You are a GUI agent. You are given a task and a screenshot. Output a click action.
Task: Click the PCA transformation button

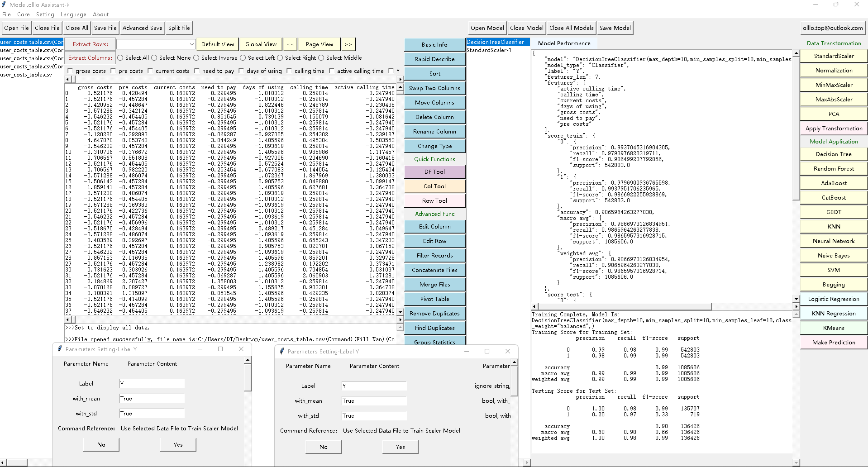pos(834,114)
